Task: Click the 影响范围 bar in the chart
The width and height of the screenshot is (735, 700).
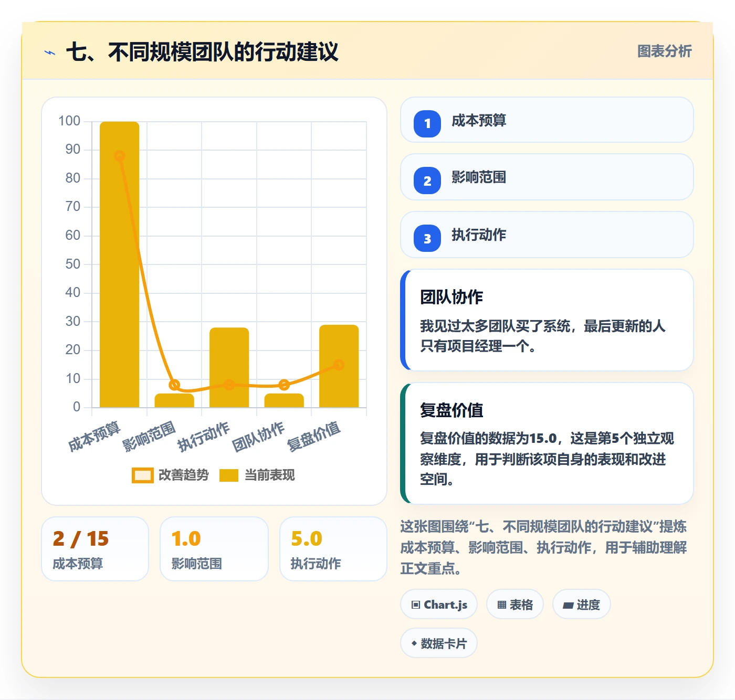Action: point(174,400)
